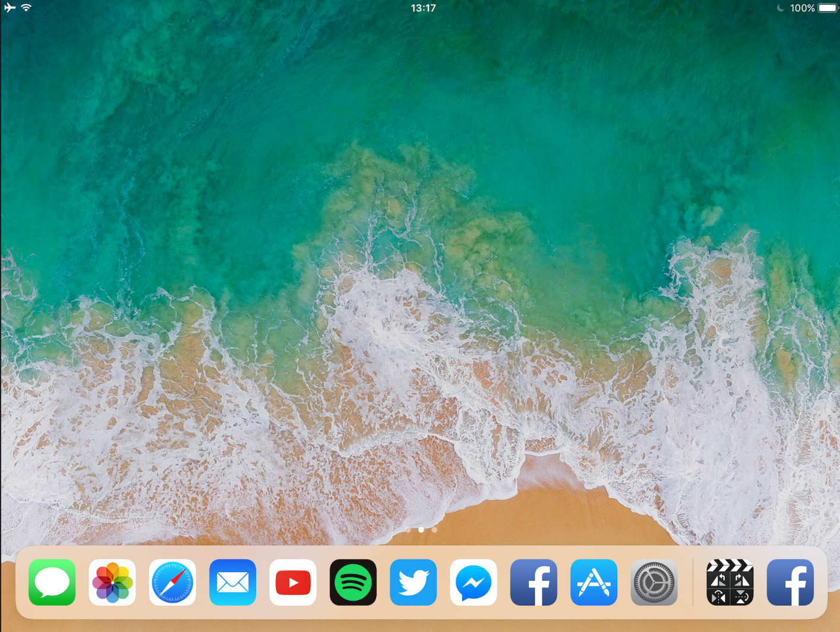
Task: Launch the YouTube app
Action: [293, 582]
